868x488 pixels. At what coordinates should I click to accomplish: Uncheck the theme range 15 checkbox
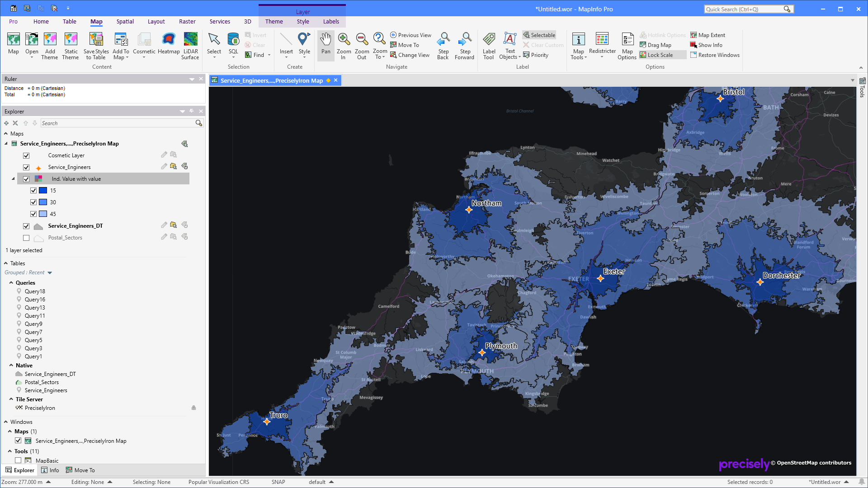[33, 191]
